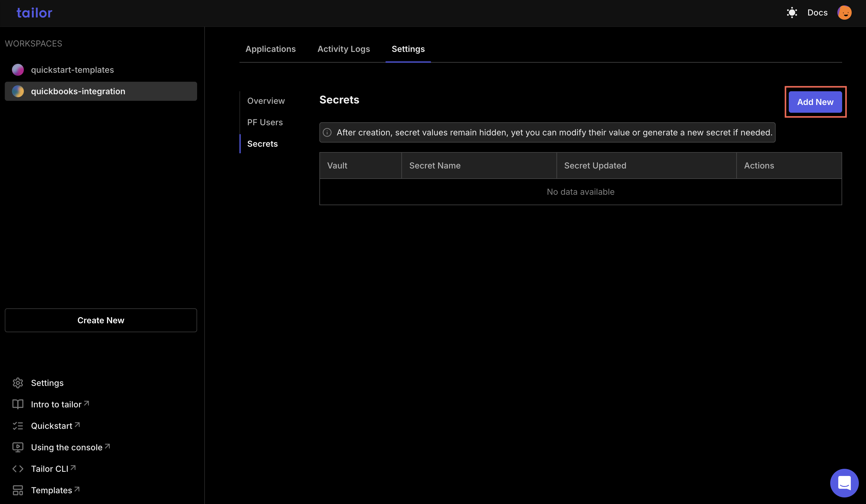Select quickstart-templates workspace icon
The height and width of the screenshot is (504, 866).
[18, 69]
